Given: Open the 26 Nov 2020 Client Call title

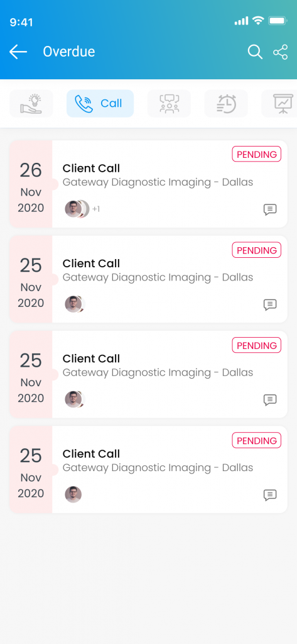Looking at the screenshot, I should point(91,168).
